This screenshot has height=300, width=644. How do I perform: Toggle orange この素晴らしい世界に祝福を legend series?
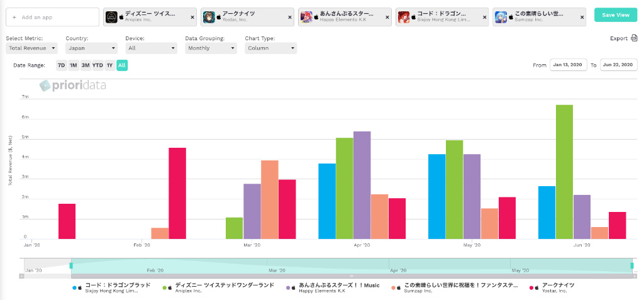(x=455, y=287)
